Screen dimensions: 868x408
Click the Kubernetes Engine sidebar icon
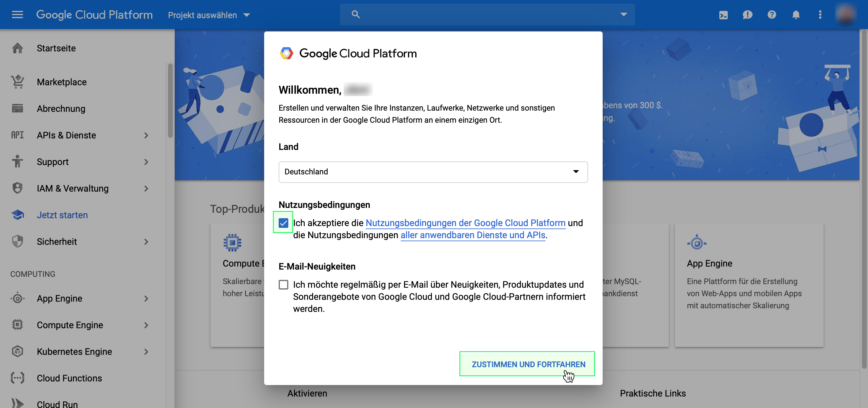[18, 351]
